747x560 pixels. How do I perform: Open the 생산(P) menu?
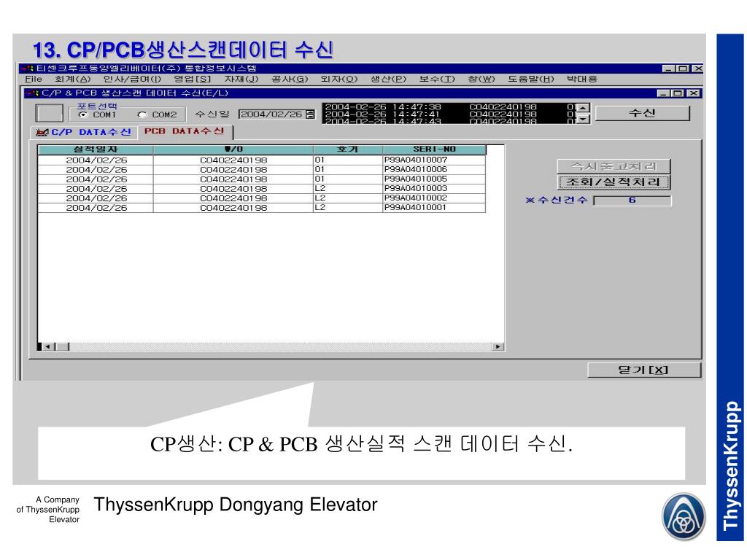point(388,79)
